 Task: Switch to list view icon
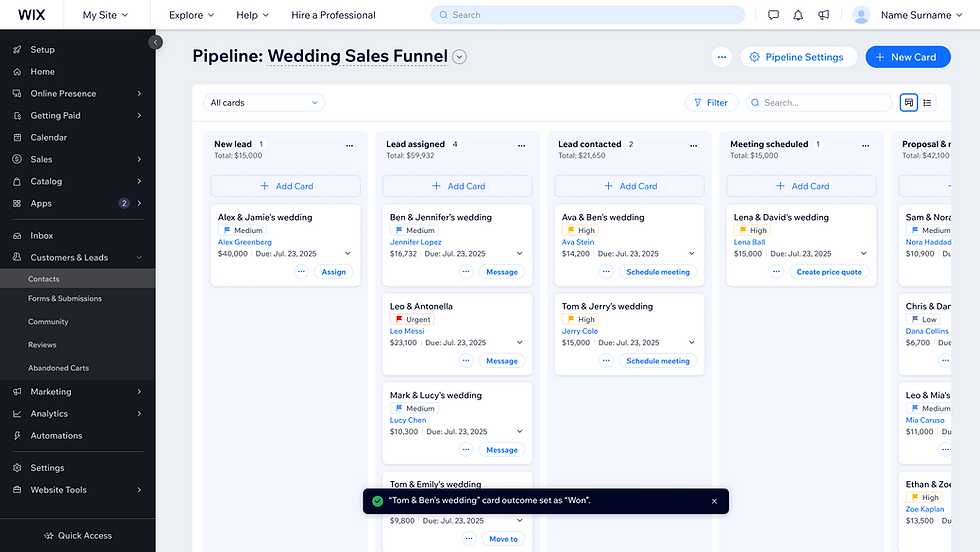[x=928, y=103]
